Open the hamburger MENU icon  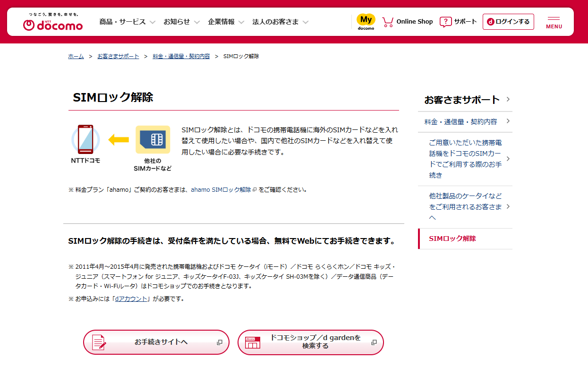[554, 22]
